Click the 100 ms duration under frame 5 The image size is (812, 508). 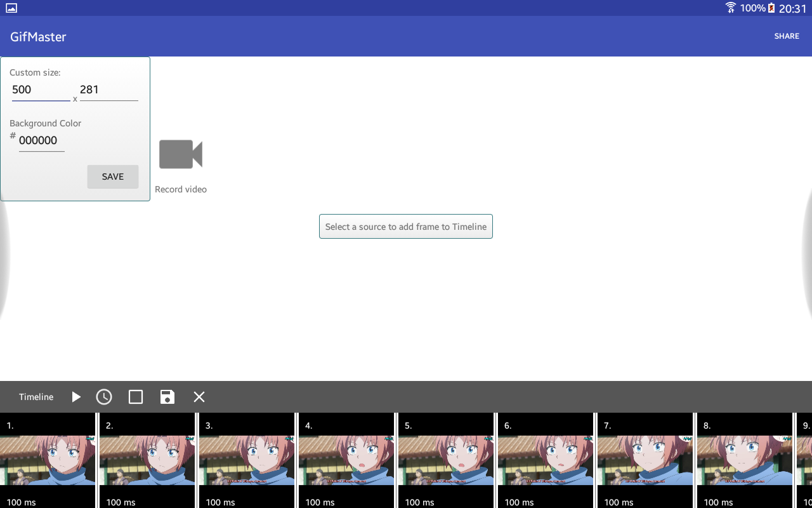point(420,502)
